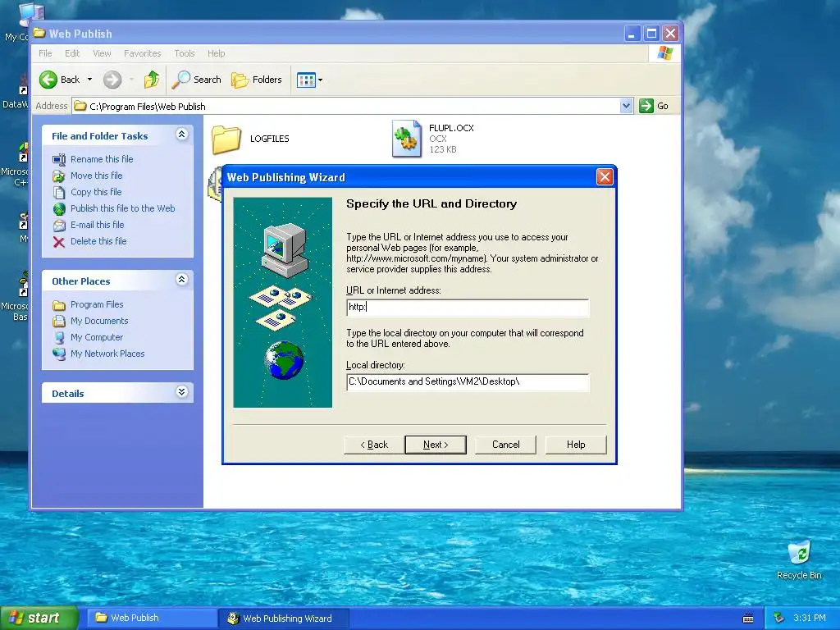The height and width of the screenshot is (630, 840).
Task: Open Program Files in Other Places
Action: [97, 304]
